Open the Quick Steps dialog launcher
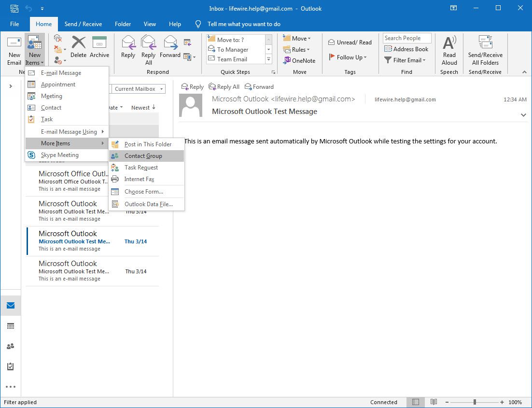Viewport: 532px width, 408px height. coord(273,72)
